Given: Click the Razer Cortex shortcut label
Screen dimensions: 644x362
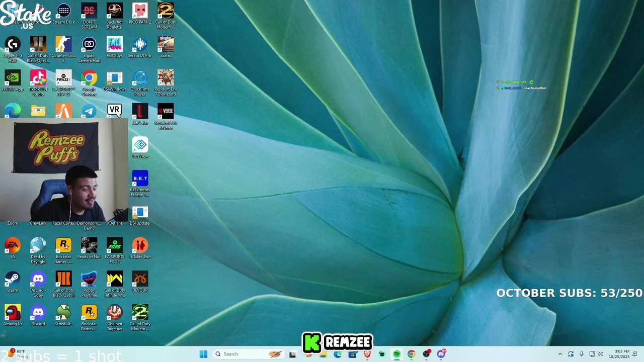Looking at the screenshot, I should [x=63, y=223].
